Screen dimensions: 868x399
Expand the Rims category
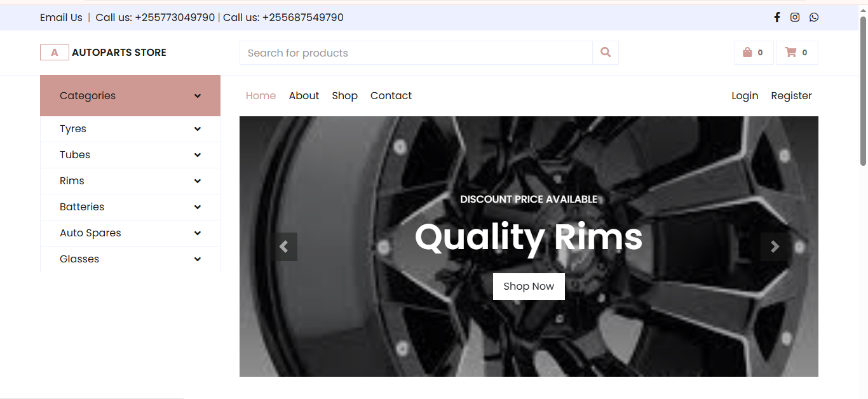point(130,181)
